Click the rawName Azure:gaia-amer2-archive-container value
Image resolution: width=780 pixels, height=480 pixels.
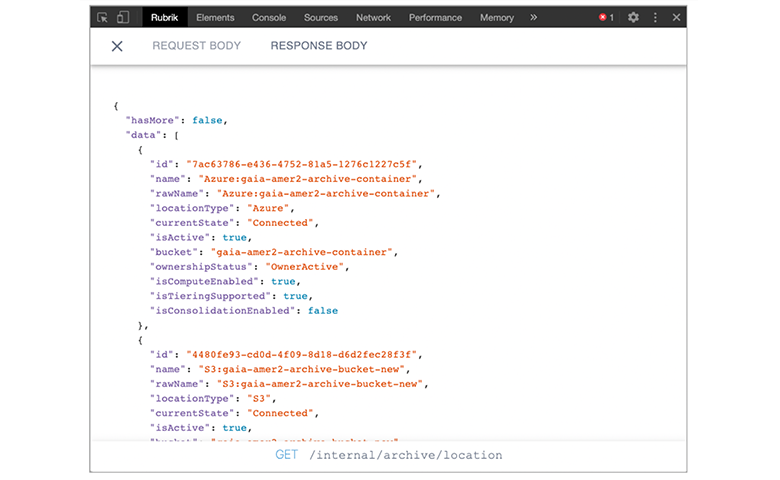326,193
